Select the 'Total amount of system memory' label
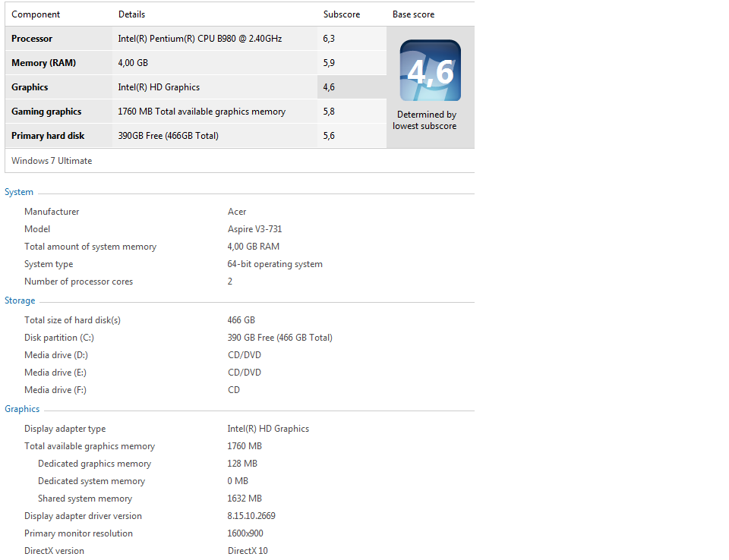 [90, 247]
